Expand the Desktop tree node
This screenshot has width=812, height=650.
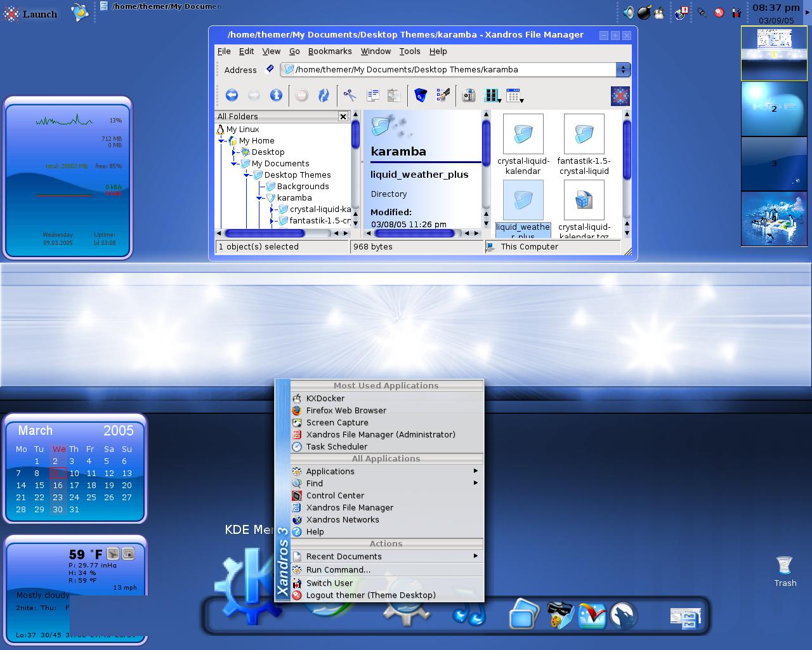point(234,152)
